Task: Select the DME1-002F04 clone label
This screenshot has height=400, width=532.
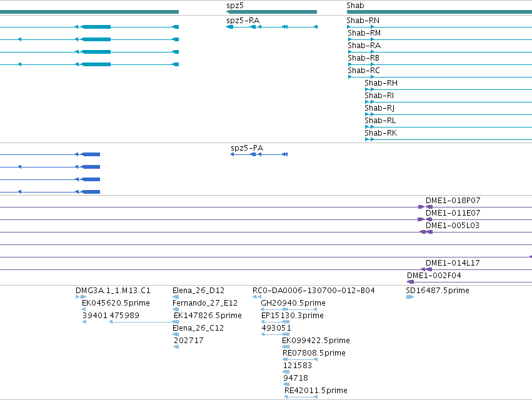Action: tap(434, 276)
